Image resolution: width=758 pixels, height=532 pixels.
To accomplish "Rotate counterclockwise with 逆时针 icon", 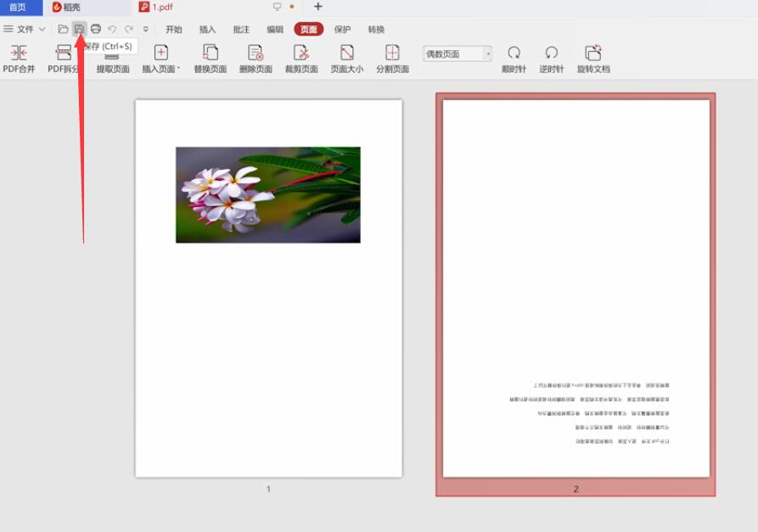I will pyautogui.click(x=551, y=53).
